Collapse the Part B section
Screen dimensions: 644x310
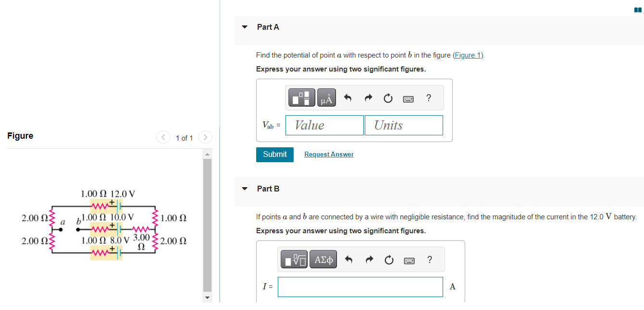point(244,189)
